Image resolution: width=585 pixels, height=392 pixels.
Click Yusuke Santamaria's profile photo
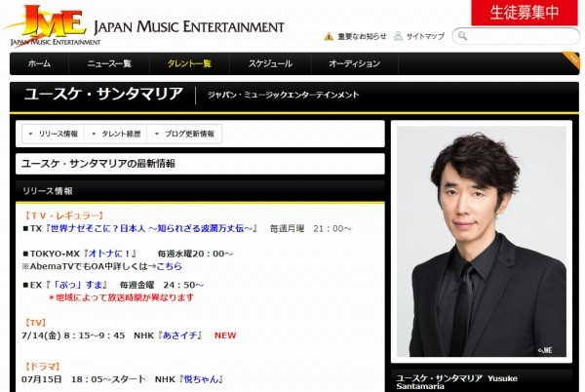click(482, 241)
